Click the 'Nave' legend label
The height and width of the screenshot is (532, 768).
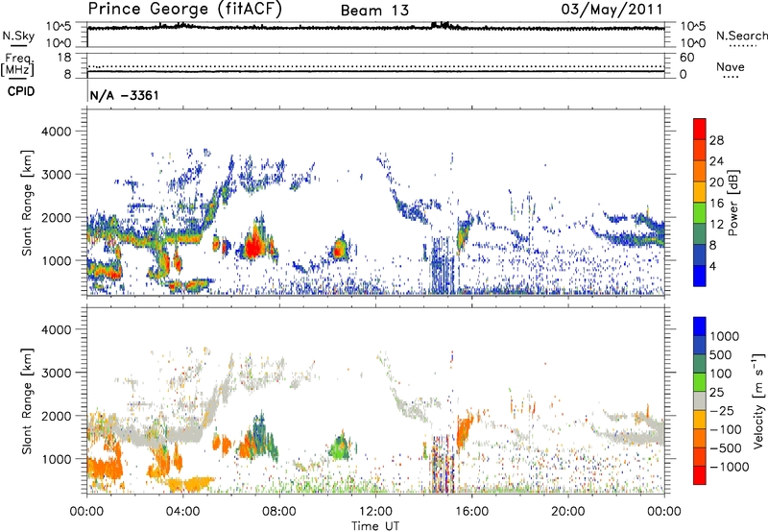coord(731,66)
